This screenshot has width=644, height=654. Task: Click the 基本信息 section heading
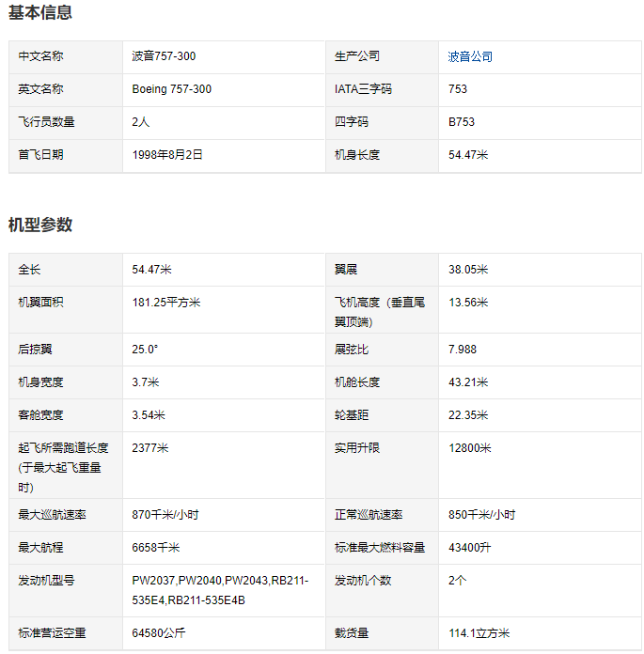(x=40, y=12)
